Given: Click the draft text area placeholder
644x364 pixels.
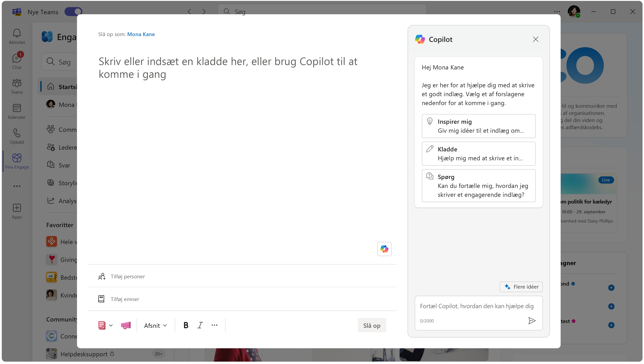Looking at the screenshot, I should tap(228, 68).
